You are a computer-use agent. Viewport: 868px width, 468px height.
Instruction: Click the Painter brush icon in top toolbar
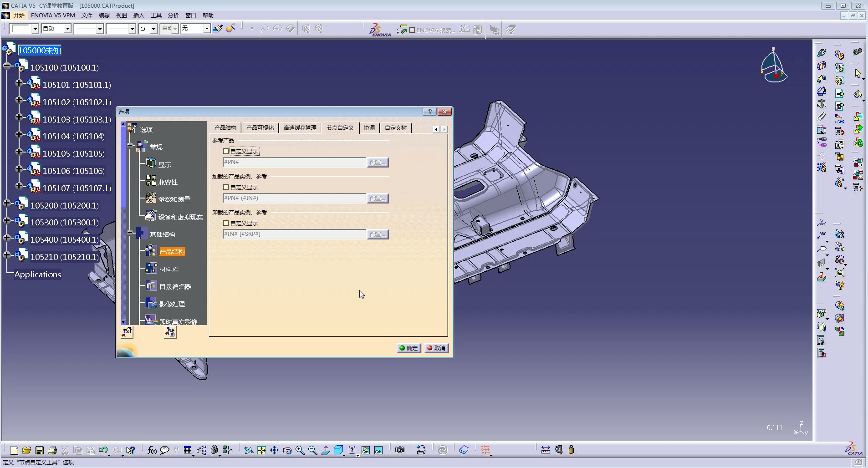click(x=218, y=29)
